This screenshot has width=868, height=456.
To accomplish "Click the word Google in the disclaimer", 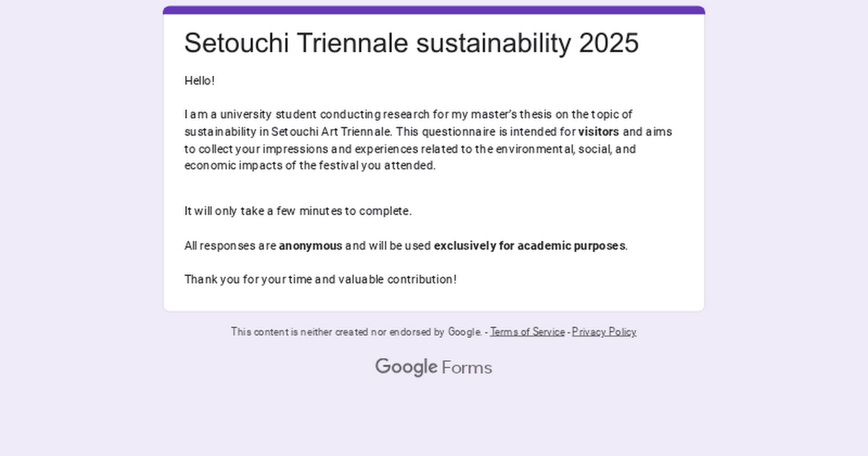I will pos(464,332).
